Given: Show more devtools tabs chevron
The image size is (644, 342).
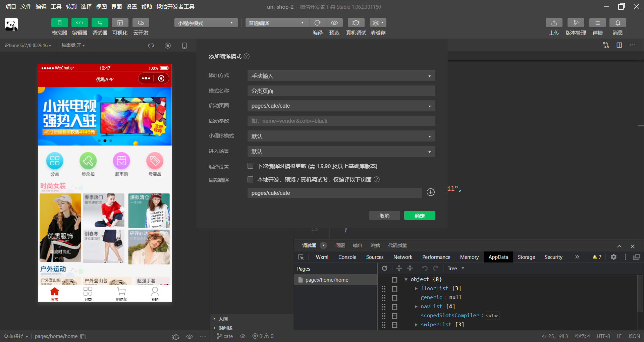Looking at the screenshot, I should click(x=577, y=257).
